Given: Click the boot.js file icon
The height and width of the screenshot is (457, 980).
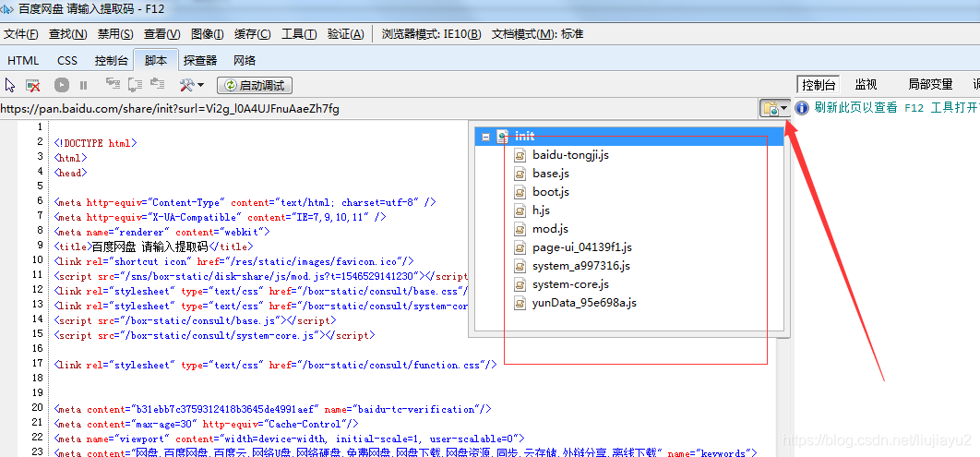Looking at the screenshot, I should [520, 192].
